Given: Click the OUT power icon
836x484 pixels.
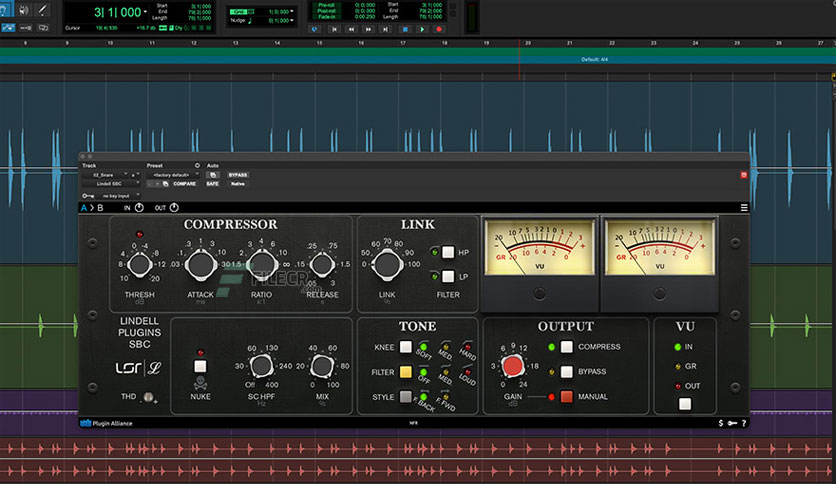Looking at the screenshot, I should click(173, 208).
